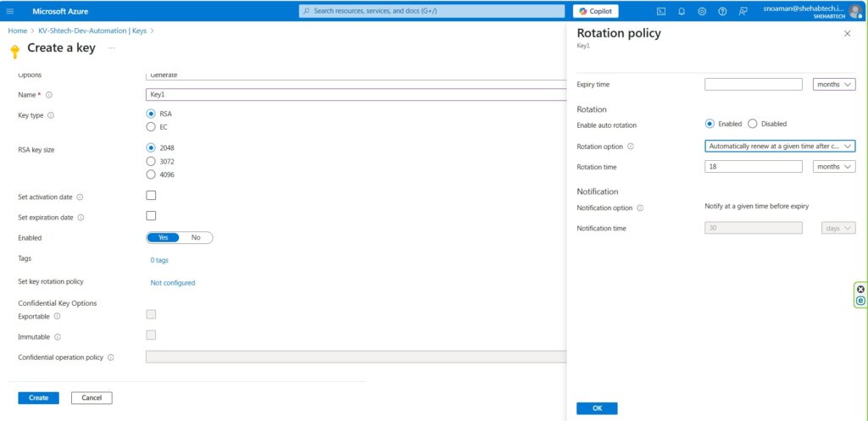Set the Enabled toggle to No

pyautogui.click(x=196, y=237)
